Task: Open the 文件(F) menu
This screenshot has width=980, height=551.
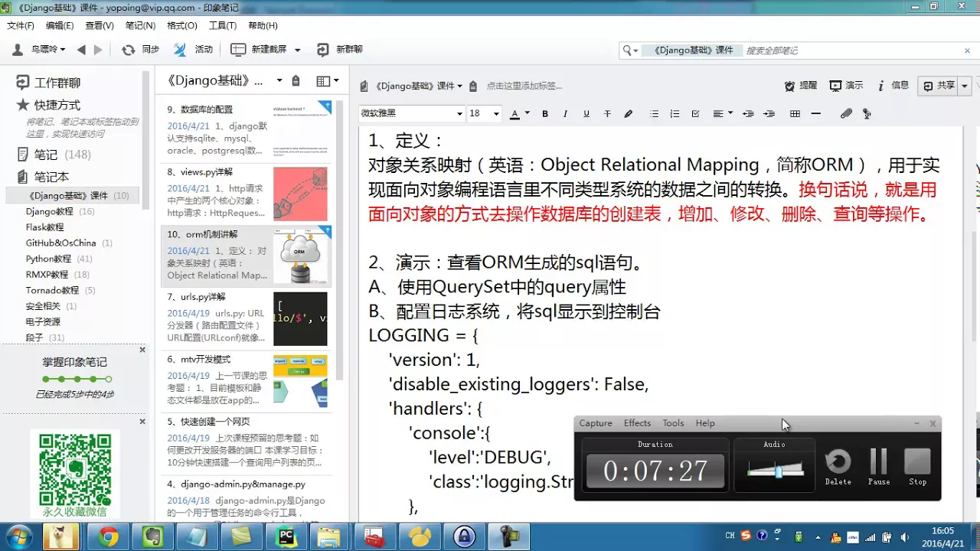Action: pyautogui.click(x=21, y=25)
